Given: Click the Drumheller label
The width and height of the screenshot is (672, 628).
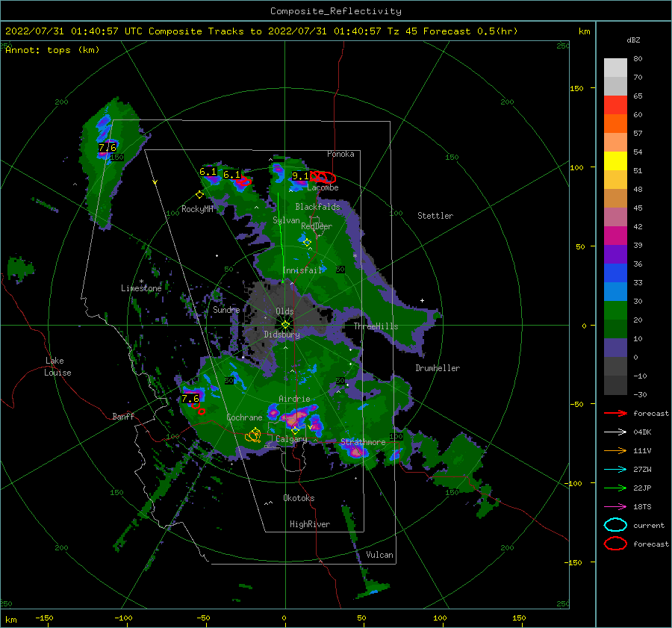Looking at the screenshot, I should [x=438, y=368].
